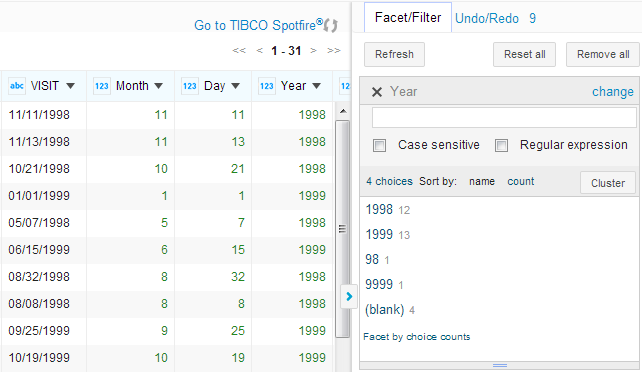Switch to the Facet/Filter tab
The image size is (642, 372).
point(408,18)
